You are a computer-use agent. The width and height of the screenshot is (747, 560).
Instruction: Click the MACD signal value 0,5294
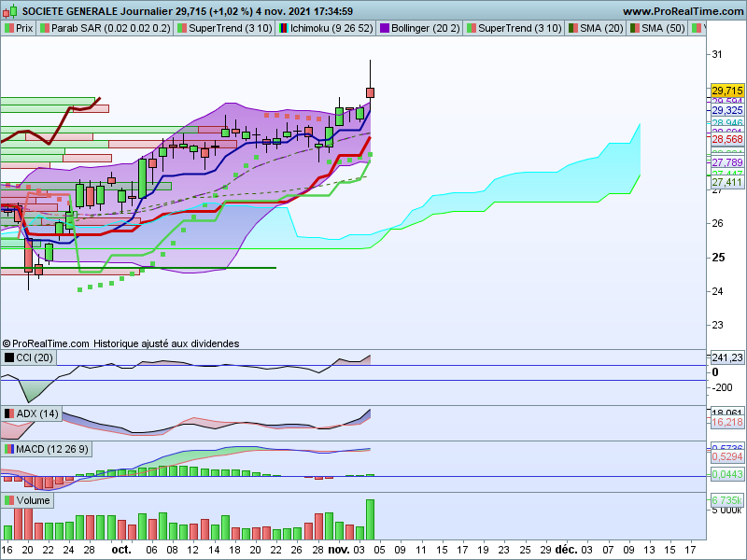coord(727,456)
